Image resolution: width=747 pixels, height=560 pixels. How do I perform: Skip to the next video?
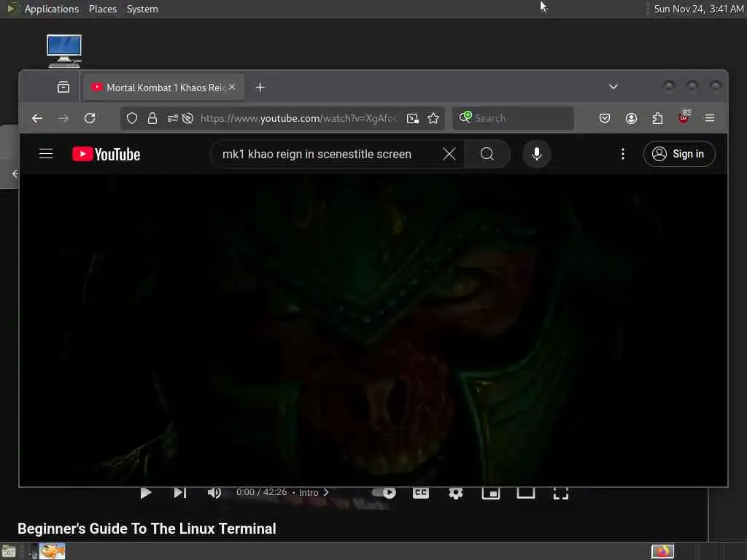point(180,493)
